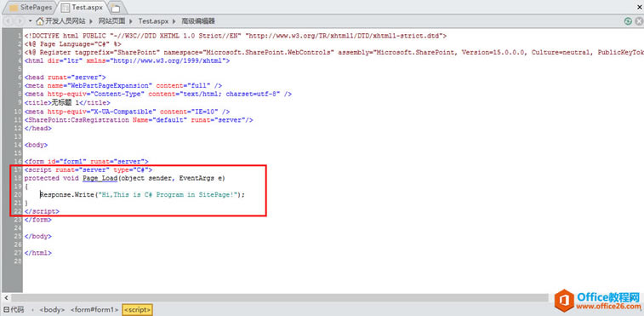The image size is (644, 316).
Task: Click the Content-Type meta line
Action: (x=158, y=94)
